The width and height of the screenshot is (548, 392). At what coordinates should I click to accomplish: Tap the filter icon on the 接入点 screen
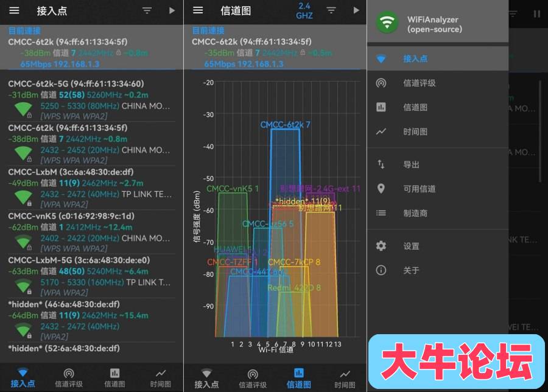pos(147,11)
